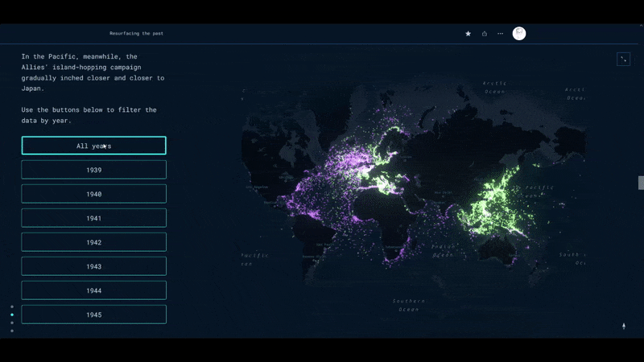Click the 'Use the buttons below' instruction text
644x362 pixels.
[x=89, y=115]
